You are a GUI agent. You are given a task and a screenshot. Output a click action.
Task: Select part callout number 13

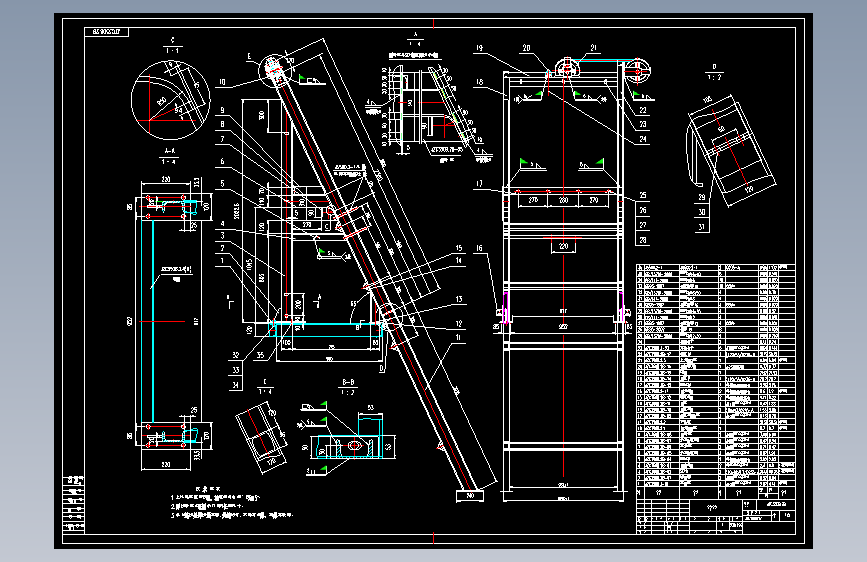point(458,299)
